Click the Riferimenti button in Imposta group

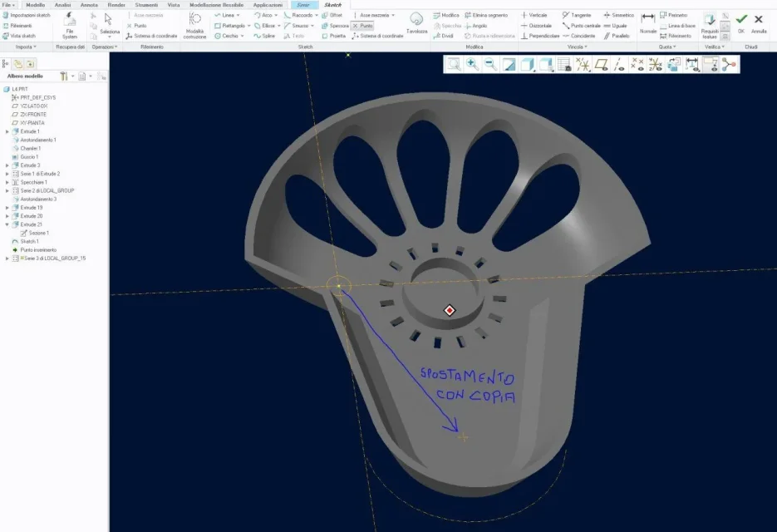tap(17, 26)
